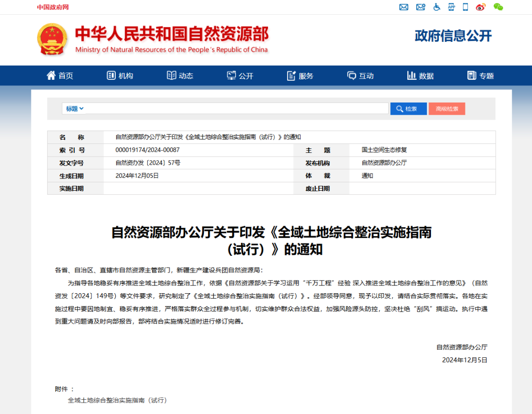Click the salutation line 各省、自治区、直辖市
Screen dimensions: 532x414
coord(159,270)
